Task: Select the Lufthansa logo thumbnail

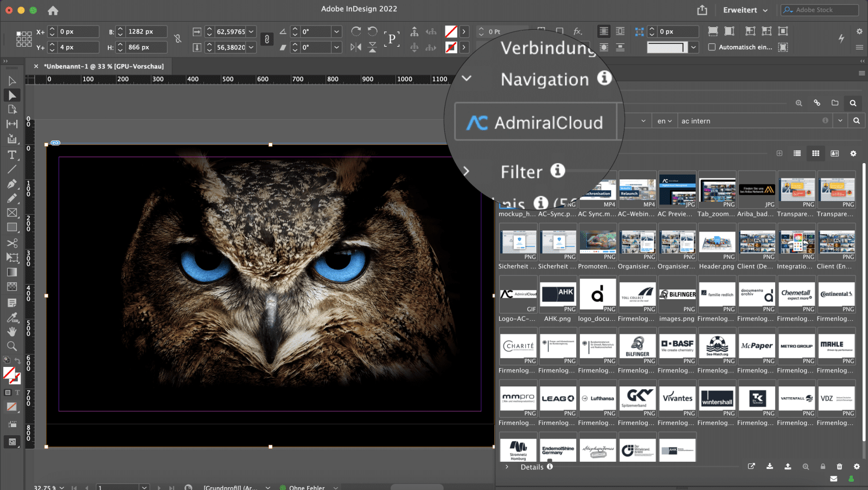Action: tap(597, 399)
